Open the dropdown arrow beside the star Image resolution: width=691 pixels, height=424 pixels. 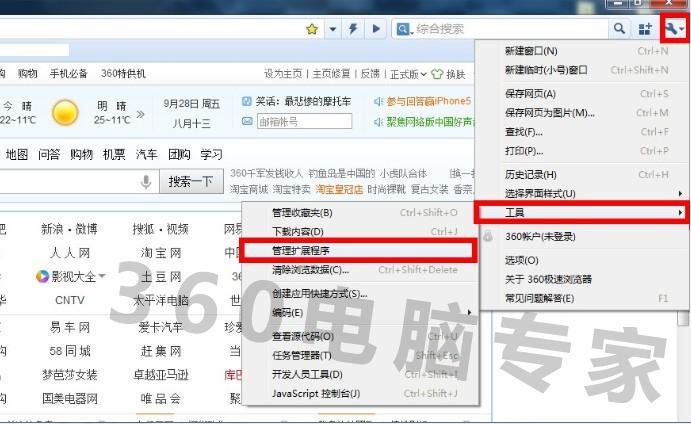coord(333,29)
